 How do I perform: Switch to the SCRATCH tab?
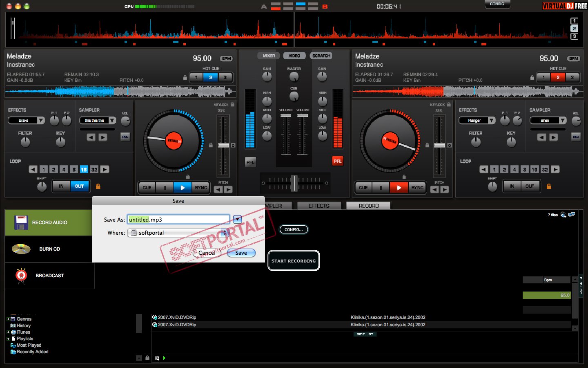coord(321,56)
